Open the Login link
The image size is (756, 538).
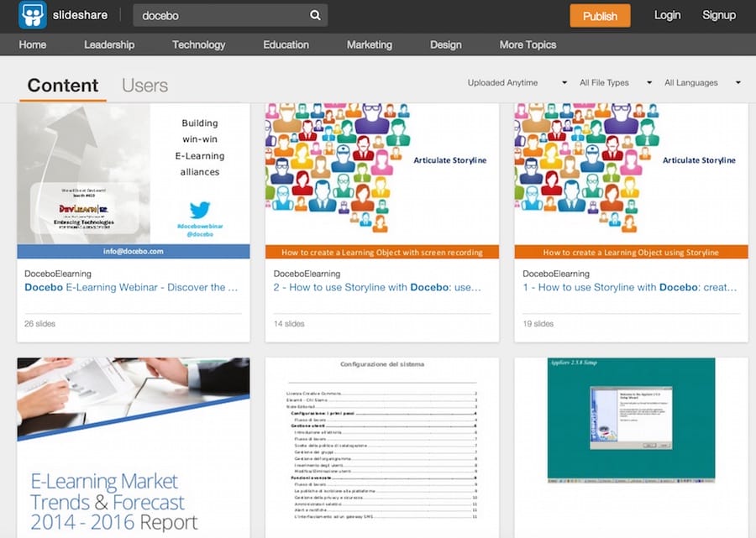pyautogui.click(x=667, y=15)
